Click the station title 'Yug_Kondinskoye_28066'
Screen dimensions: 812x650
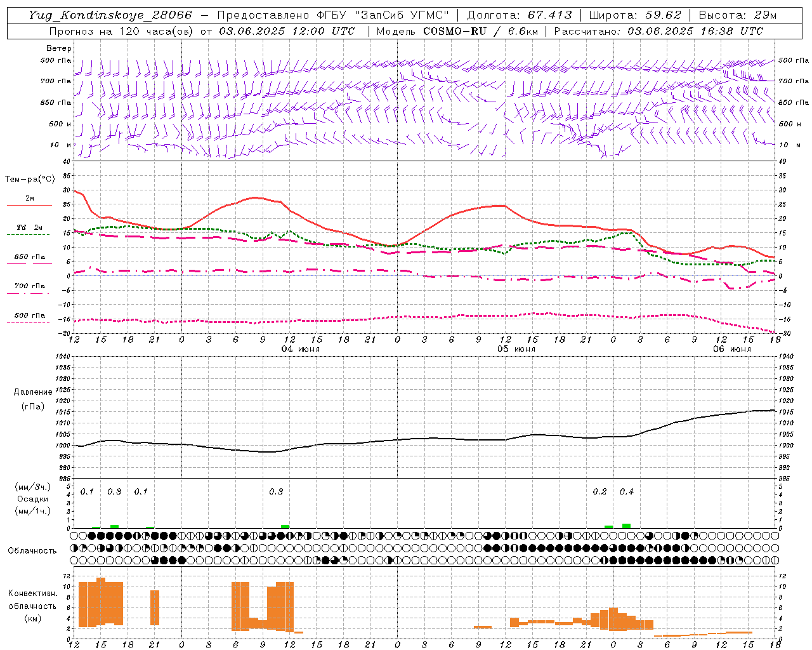click(110, 15)
